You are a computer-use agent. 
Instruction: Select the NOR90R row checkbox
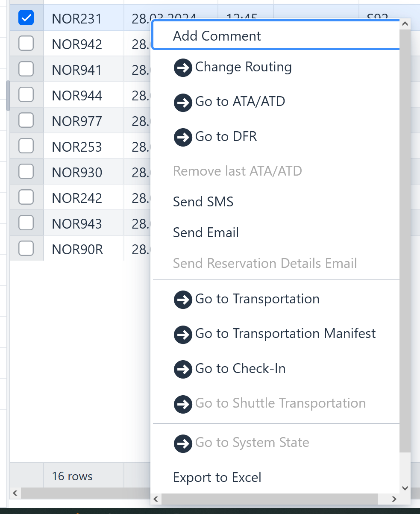(x=26, y=248)
